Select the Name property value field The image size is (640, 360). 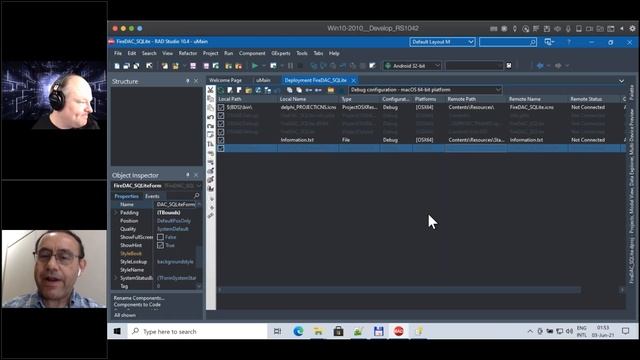(x=176, y=204)
